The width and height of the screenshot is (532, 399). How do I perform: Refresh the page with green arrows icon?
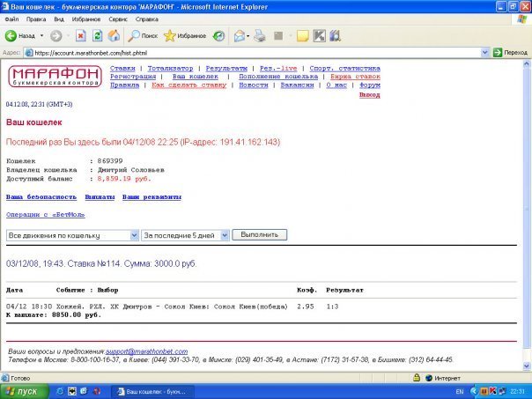[x=98, y=35]
